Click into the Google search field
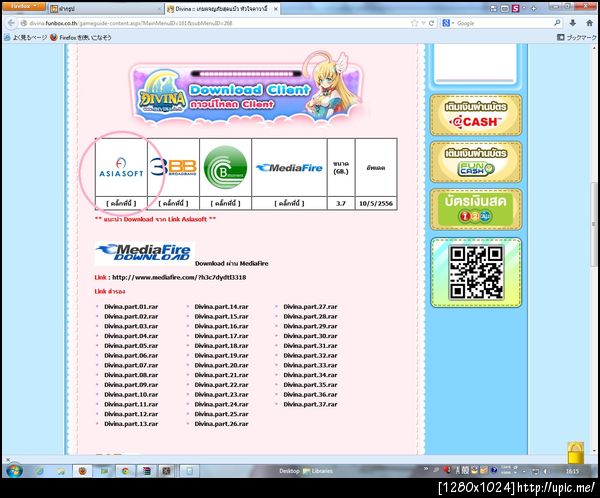The image size is (600, 498). coord(503,23)
